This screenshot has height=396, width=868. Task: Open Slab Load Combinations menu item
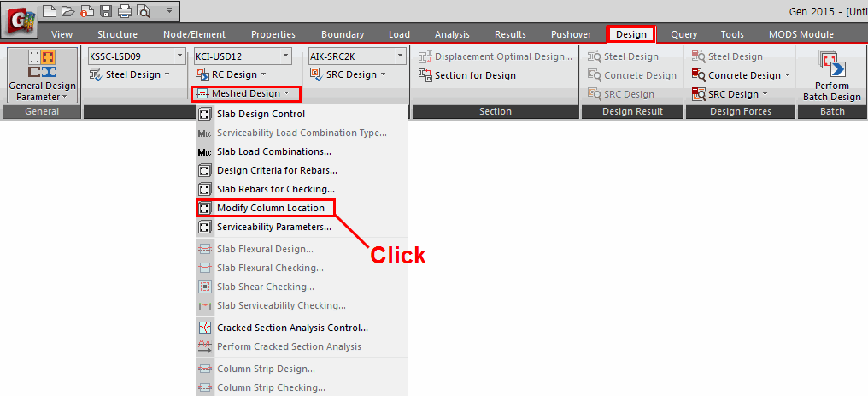pos(273,151)
